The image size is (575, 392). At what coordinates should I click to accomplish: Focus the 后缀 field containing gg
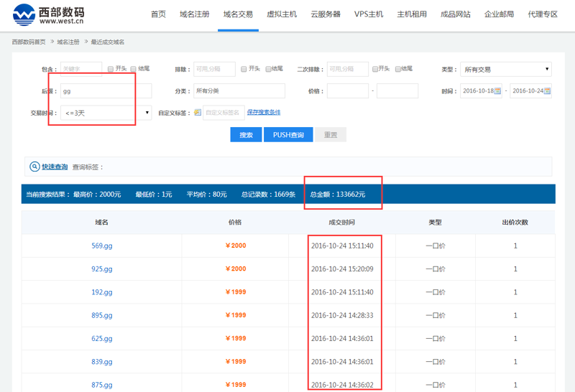[106, 91]
